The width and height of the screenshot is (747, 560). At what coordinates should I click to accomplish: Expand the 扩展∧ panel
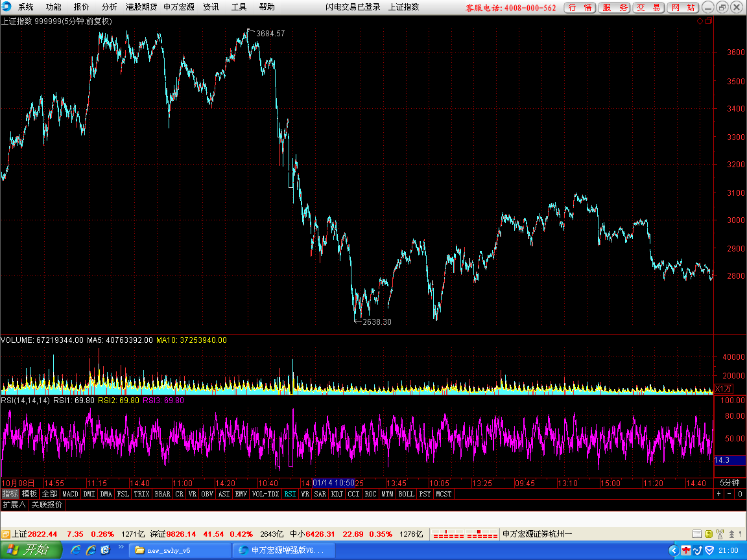tap(14, 504)
